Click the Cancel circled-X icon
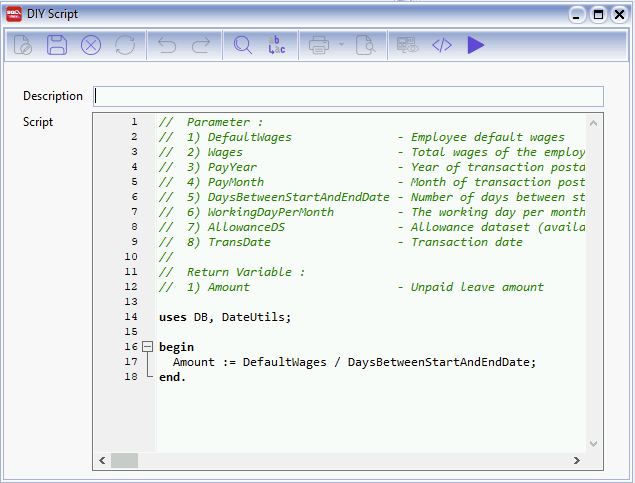The height and width of the screenshot is (483, 635). tap(91, 45)
